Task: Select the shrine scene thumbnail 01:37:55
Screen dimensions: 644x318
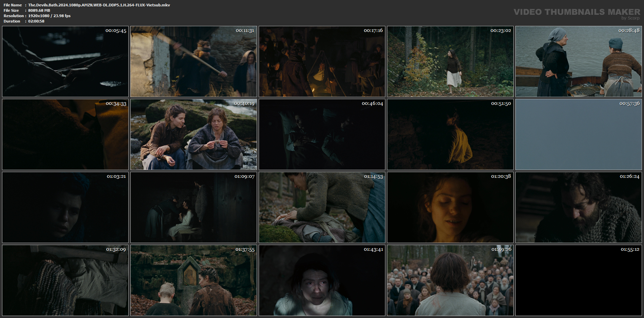Action: (x=194, y=280)
